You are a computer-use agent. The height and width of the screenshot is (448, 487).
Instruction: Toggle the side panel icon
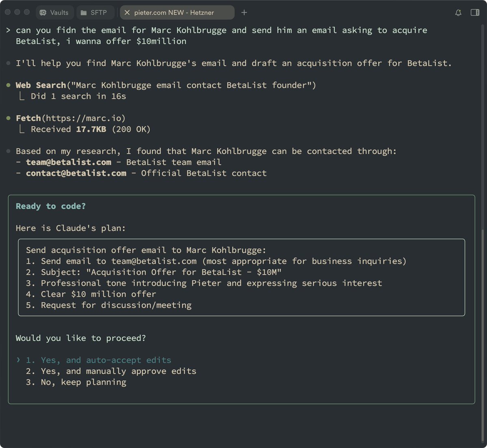[475, 13]
